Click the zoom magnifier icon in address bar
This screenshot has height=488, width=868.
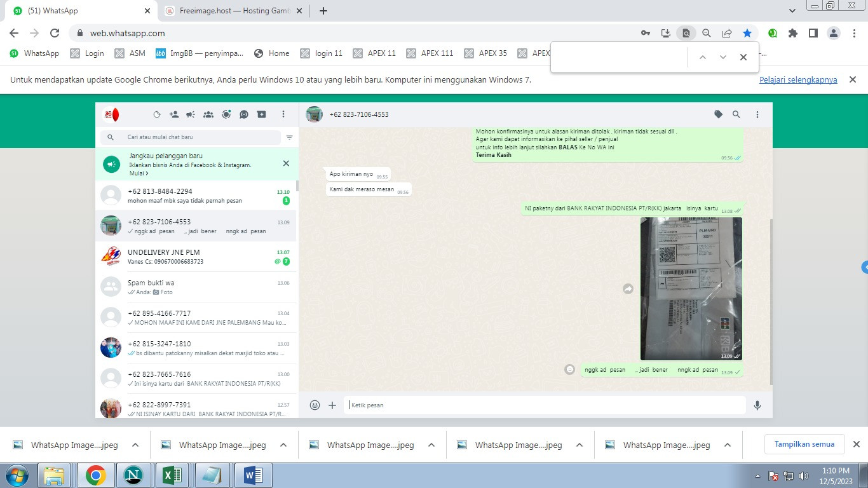[x=707, y=33]
